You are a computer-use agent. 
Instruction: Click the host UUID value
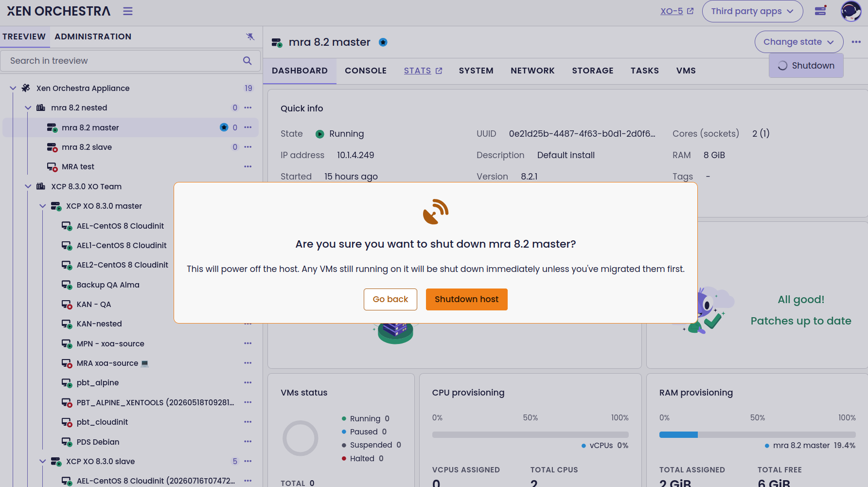coord(582,134)
